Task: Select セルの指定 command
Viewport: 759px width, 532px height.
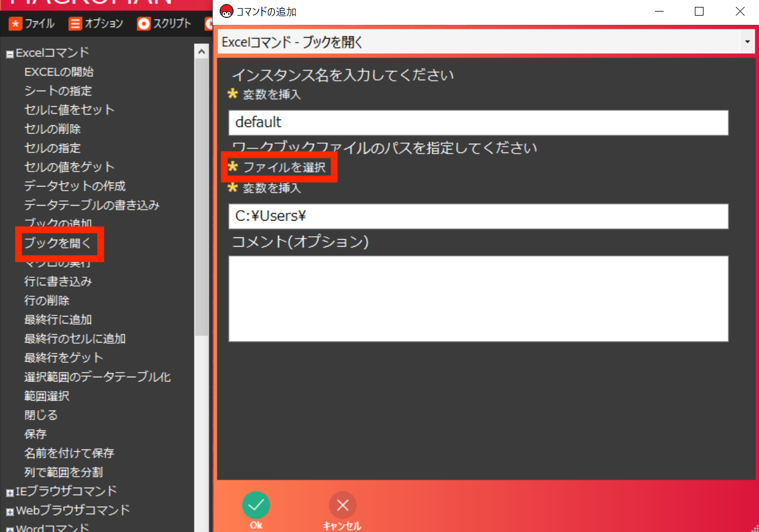Action: 53,148
